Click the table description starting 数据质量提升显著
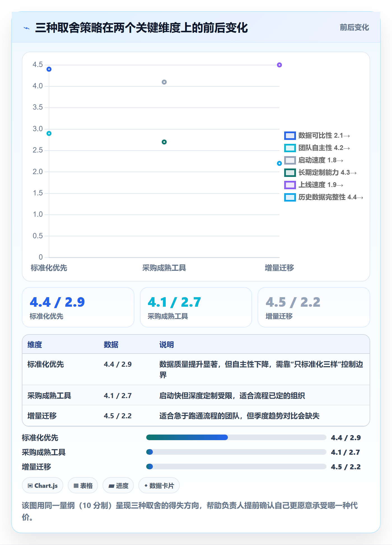 [261, 370]
